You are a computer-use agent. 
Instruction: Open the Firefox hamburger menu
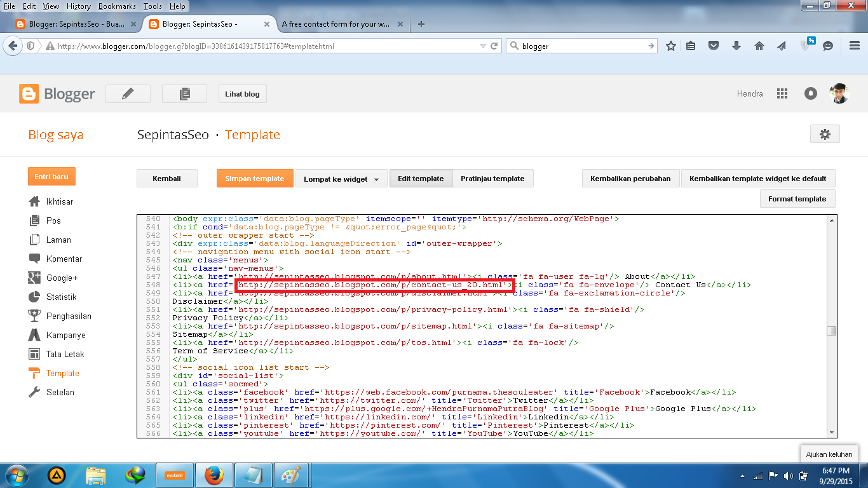pos(855,46)
